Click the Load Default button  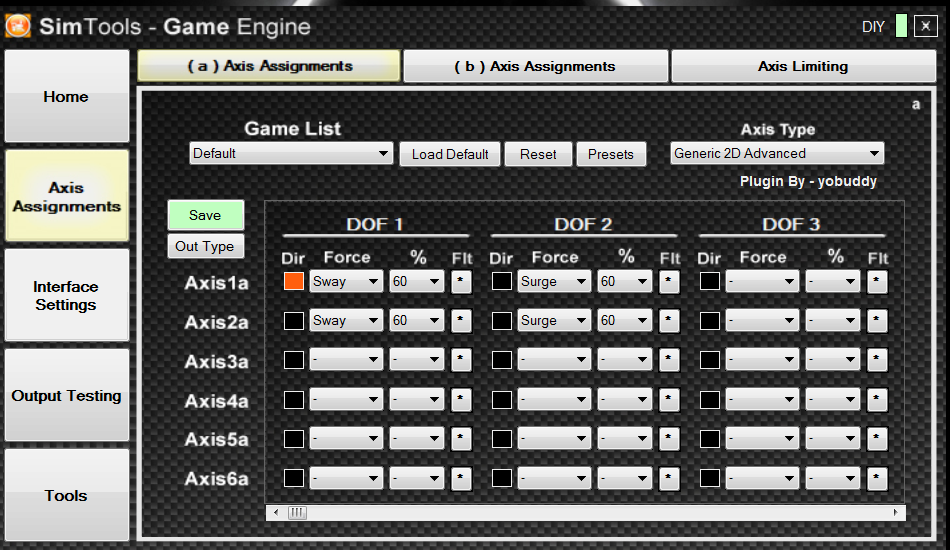coord(450,154)
